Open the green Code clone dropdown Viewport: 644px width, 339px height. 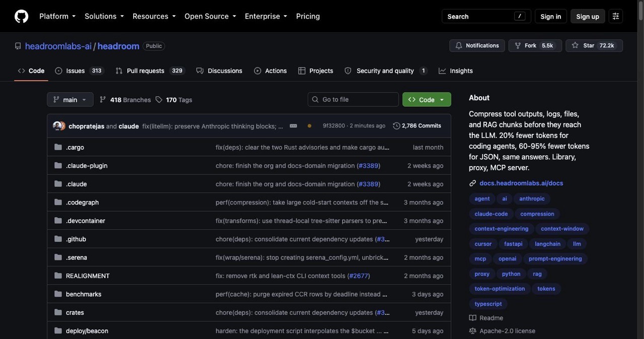coord(427,100)
